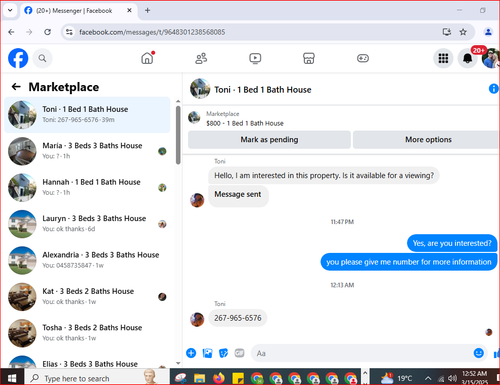Image resolution: width=500 pixels, height=385 pixels.
Task: Bookmark this page with the star icon
Action: (463, 32)
